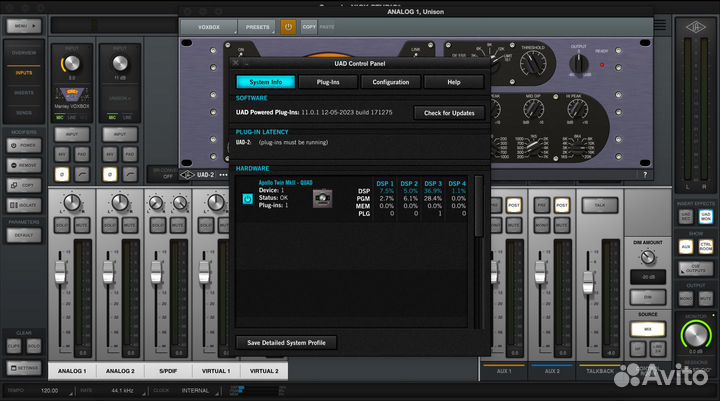Viewport: 720px width, 401px height.
Task: Click the Analog 1 channel fader handle
Action: (60, 271)
